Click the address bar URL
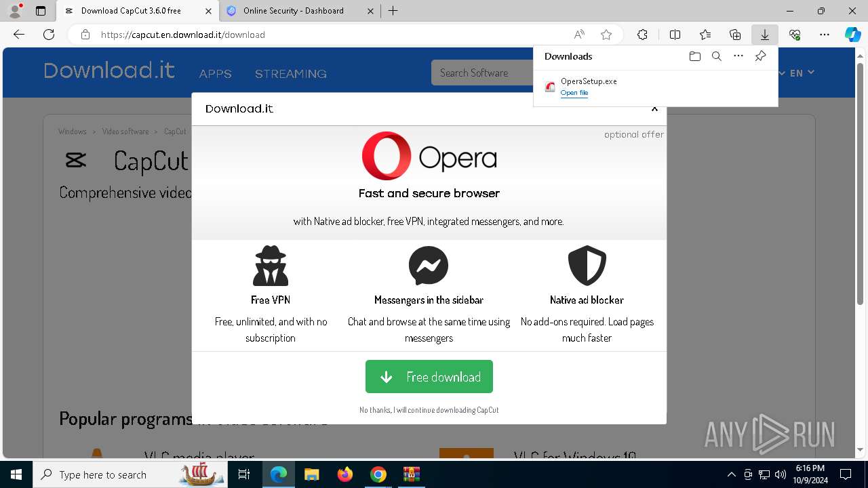Screen dimensions: 868x488 click(x=183, y=35)
